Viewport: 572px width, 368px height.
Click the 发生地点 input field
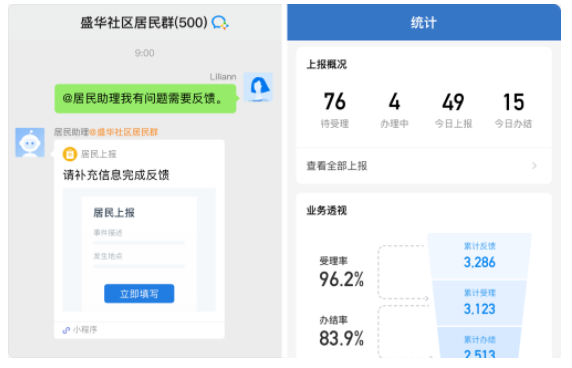point(139,259)
